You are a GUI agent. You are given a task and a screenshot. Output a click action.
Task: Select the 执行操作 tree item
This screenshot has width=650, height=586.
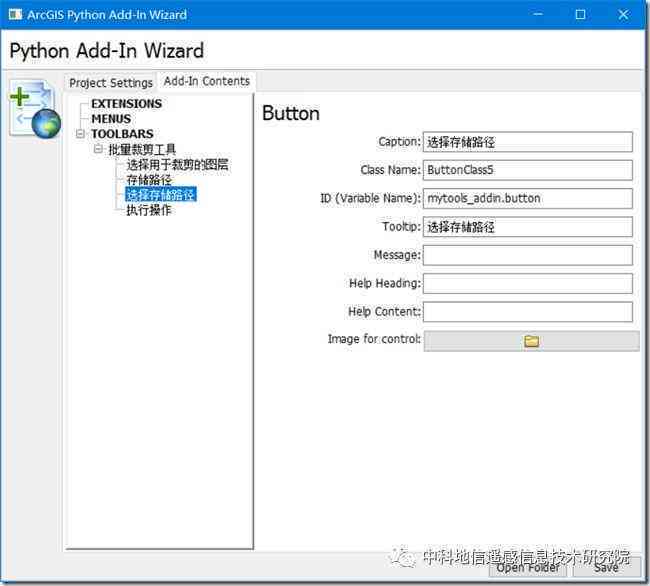[149, 210]
